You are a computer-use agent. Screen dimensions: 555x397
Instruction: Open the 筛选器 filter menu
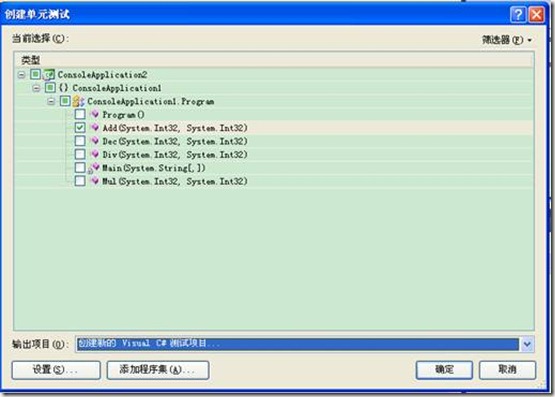pos(507,40)
